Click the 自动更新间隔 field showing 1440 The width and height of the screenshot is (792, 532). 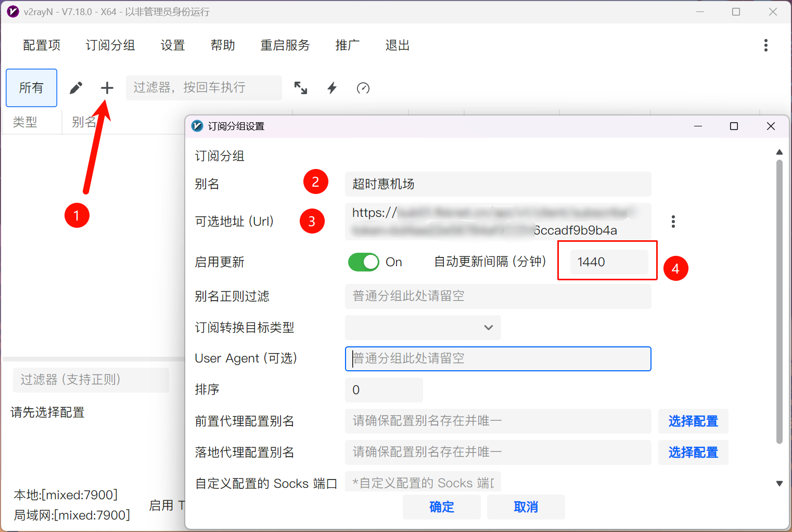[x=608, y=262]
